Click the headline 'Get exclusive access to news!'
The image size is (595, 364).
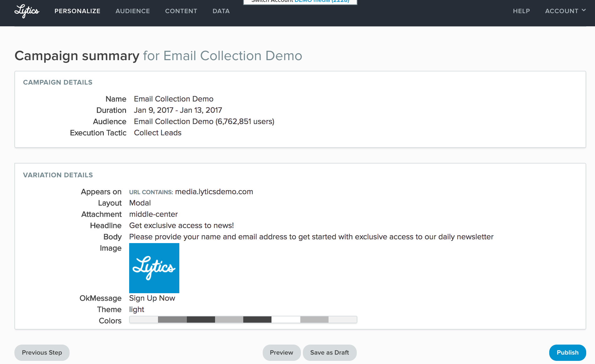[182, 226]
